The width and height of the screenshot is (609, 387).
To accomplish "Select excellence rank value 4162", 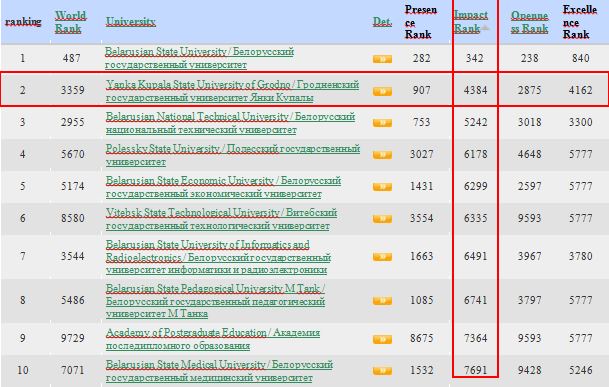I will 581,90.
